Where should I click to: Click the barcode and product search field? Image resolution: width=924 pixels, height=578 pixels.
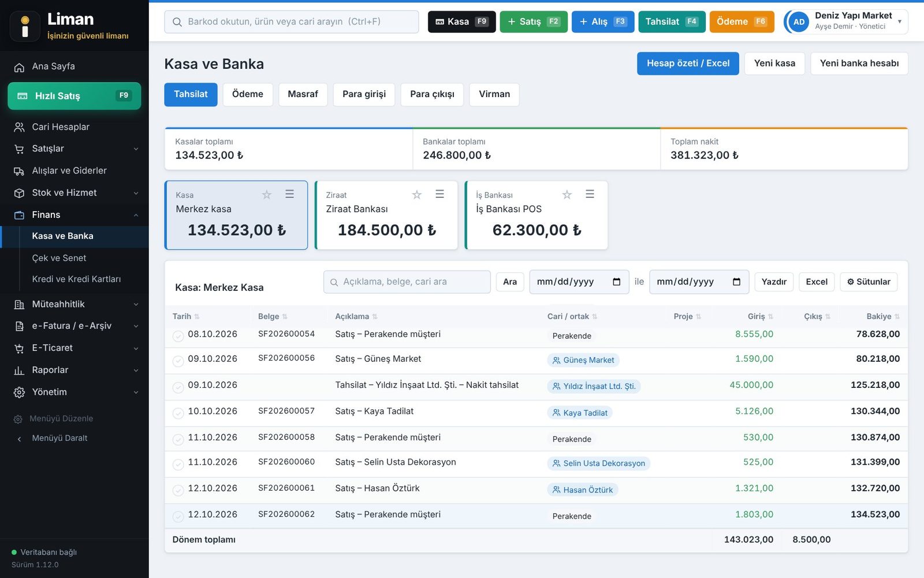click(292, 22)
